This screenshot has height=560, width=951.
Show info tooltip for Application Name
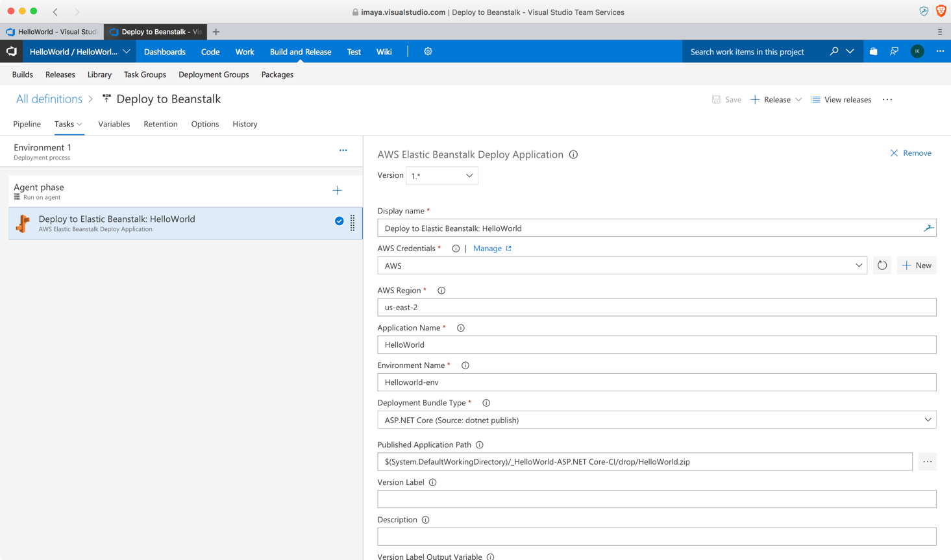(461, 328)
